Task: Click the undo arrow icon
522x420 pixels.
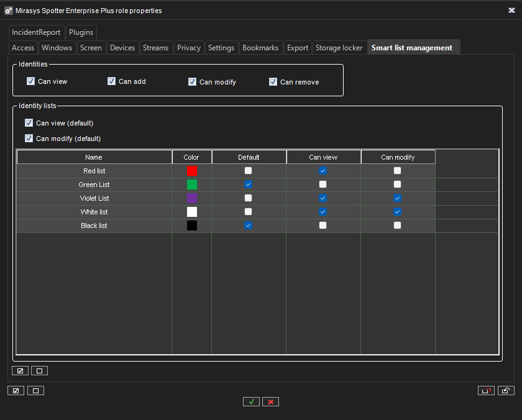Action: click(506, 391)
